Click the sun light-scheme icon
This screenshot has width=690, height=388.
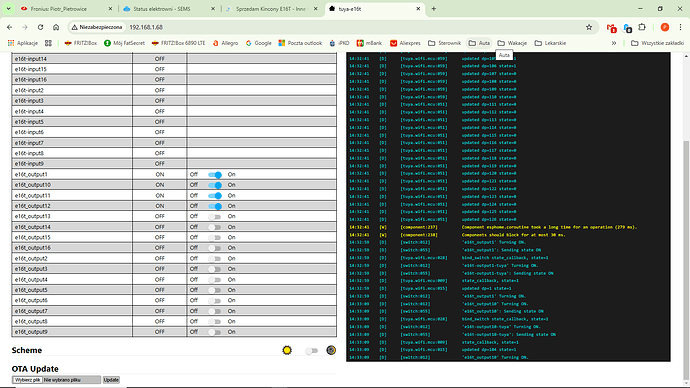point(287,350)
